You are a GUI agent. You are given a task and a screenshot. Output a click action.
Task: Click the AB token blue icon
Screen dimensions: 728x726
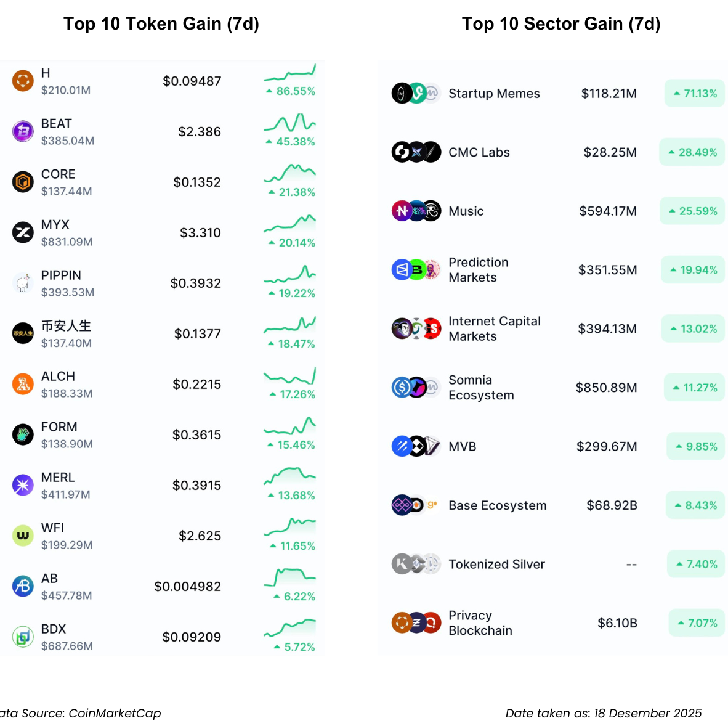23,586
